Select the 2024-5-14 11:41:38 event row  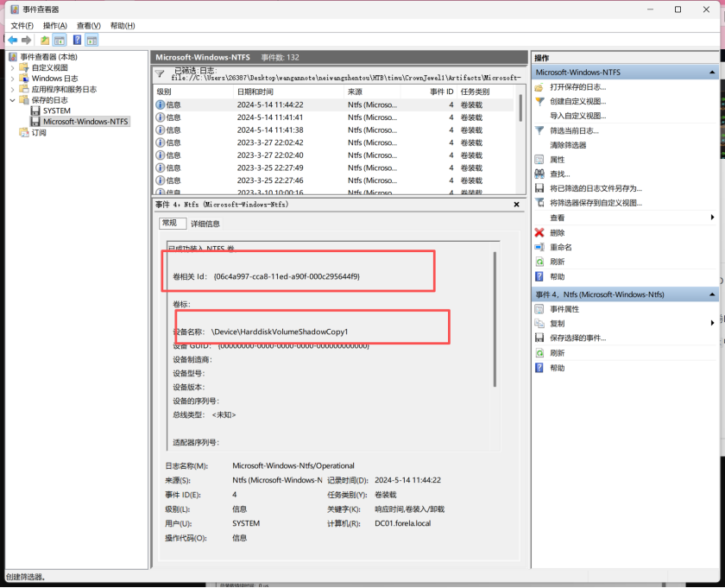[x=334, y=130]
